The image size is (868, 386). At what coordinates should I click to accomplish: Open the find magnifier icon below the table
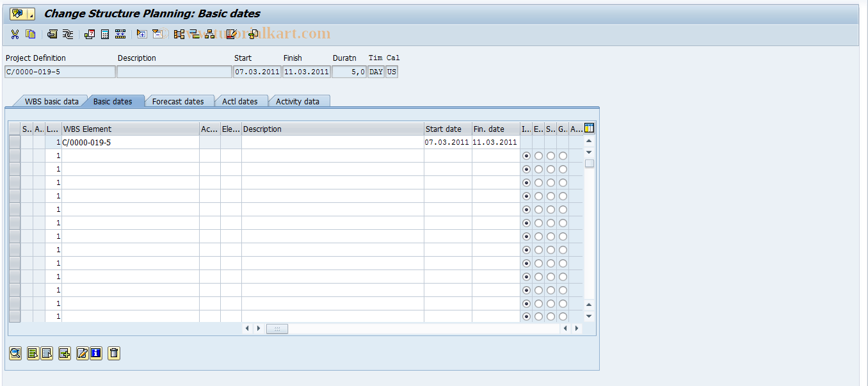click(15, 353)
